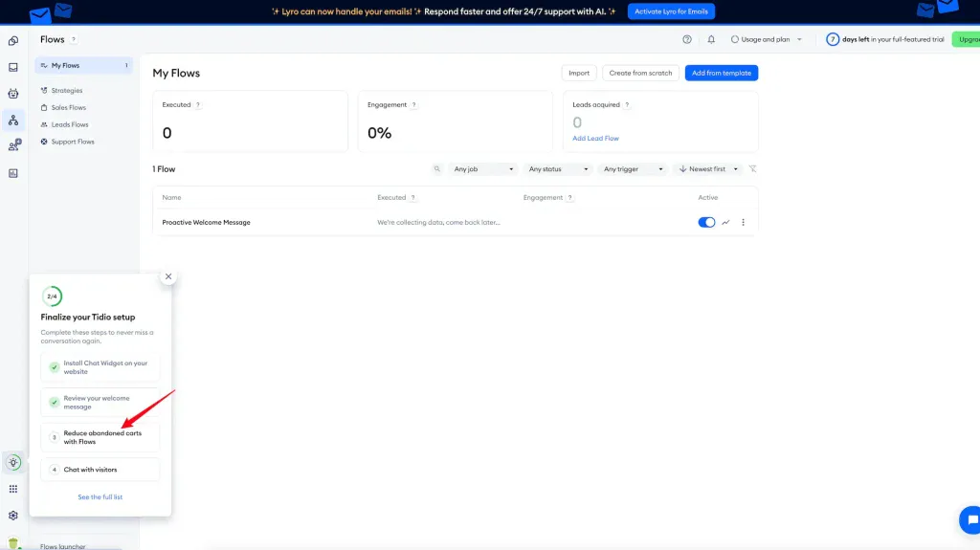The height and width of the screenshot is (550, 980).
Task: Click the Import button
Action: tap(579, 73)
